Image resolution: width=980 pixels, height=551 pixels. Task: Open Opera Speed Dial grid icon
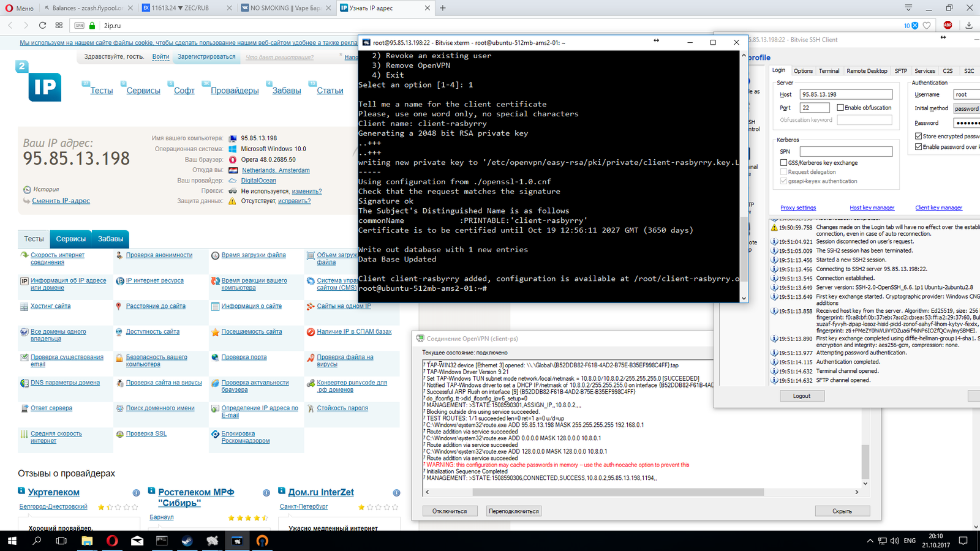click(x=59, y=25)
